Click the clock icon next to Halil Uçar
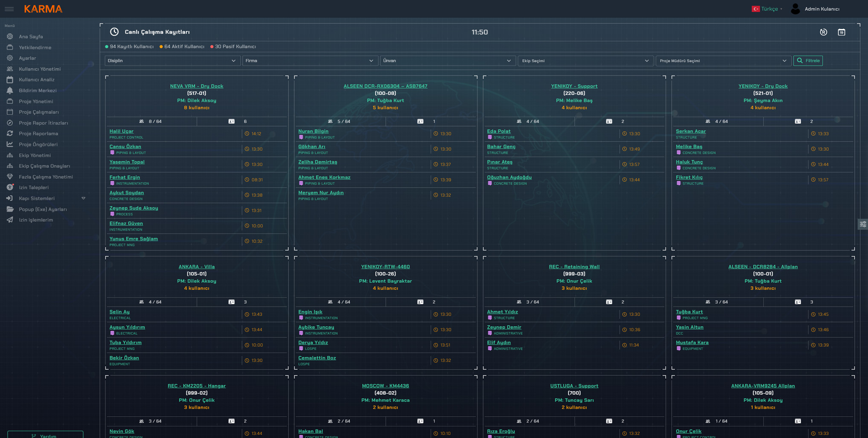 click(x=247, y=134)
